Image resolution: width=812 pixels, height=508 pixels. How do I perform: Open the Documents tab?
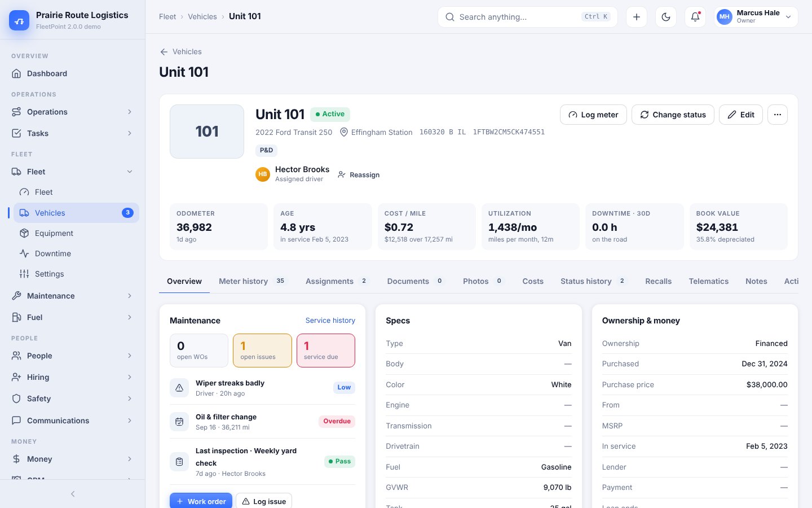tap(416, 281)
